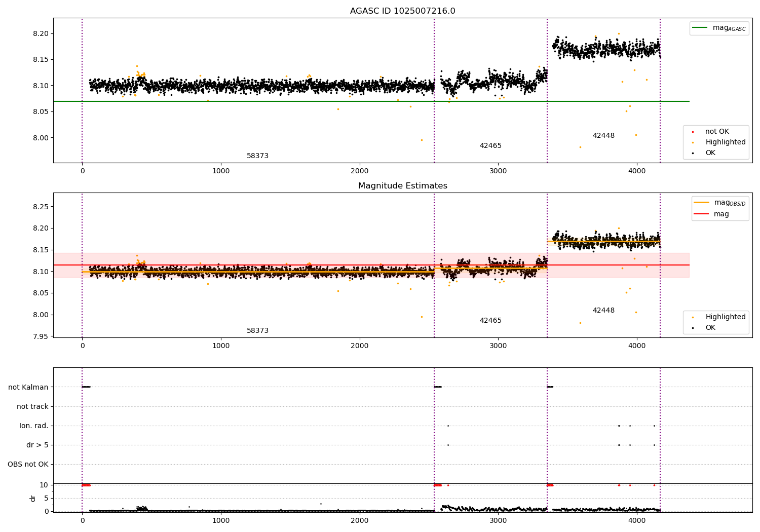Click the "8.15" y-tick in the middle plot

41,250
